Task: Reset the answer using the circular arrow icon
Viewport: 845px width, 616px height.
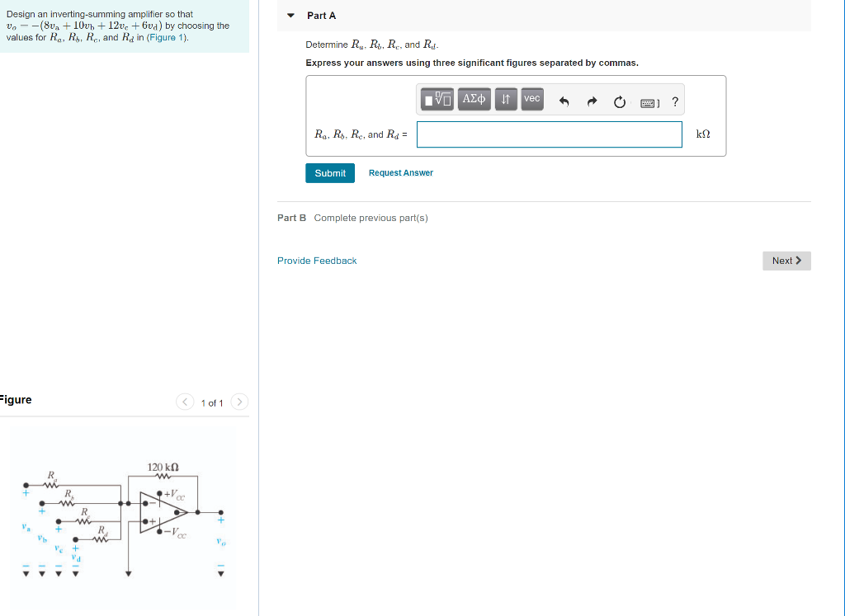Action: pos(619,101)
